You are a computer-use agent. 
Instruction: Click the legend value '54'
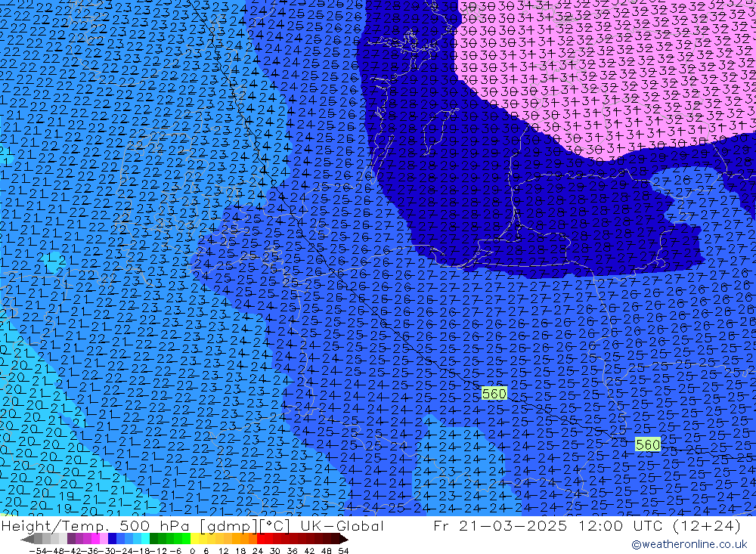[344, 551]
